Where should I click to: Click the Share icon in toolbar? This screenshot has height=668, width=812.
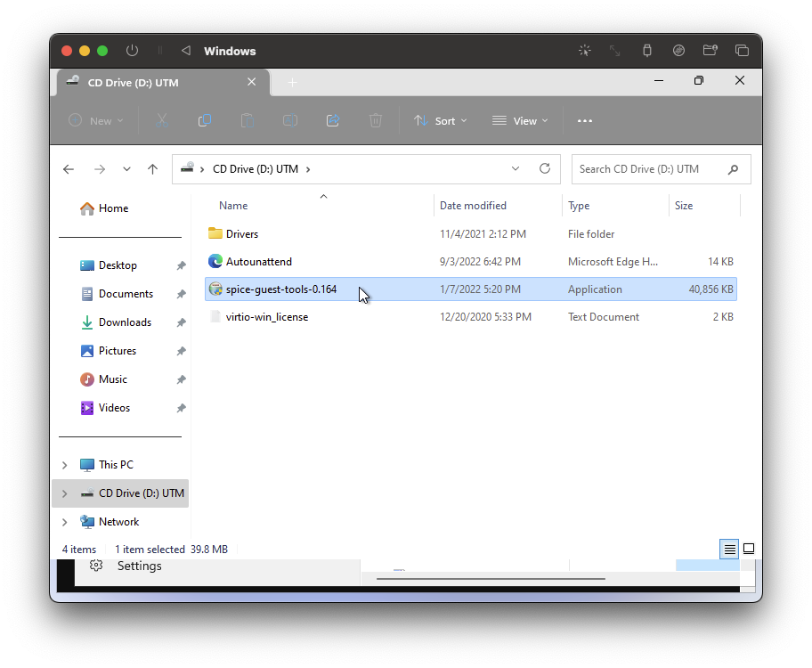pyautogui.click(x=333, y=121)
